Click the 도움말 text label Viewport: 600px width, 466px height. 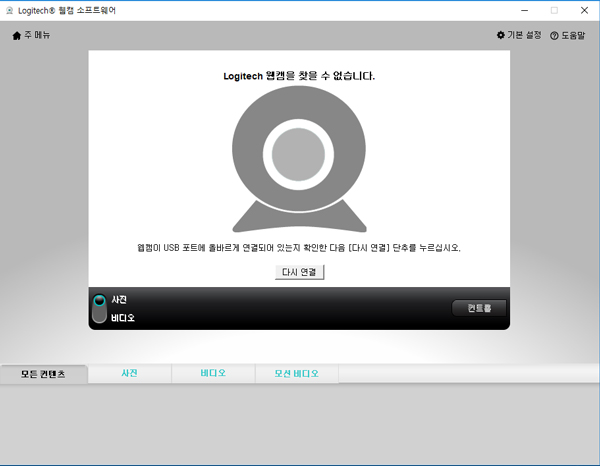click(573, 36)
